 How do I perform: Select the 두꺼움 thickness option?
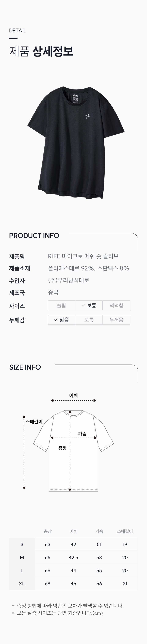click(116, 320)
